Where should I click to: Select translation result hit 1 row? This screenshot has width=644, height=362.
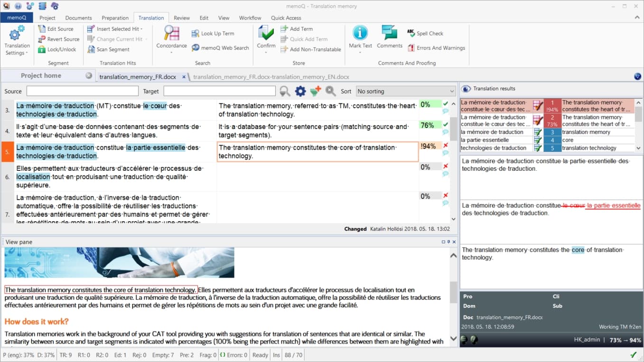point(547,106)
